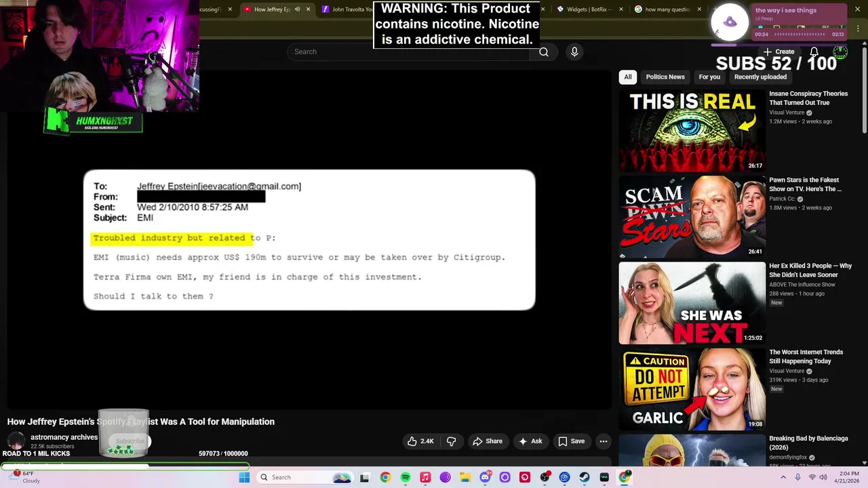Open Wi-Fi network tray icon

[812, 477]
